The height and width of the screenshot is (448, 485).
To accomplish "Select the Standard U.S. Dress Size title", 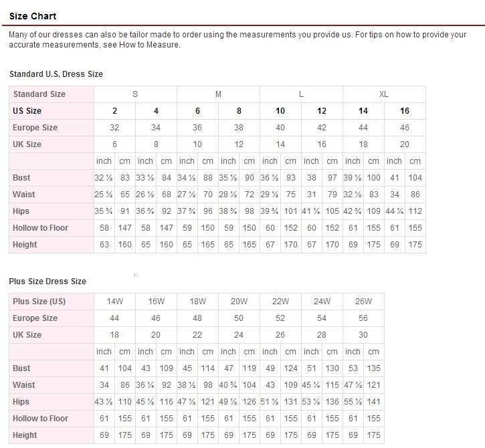I will tap(56, 74).
